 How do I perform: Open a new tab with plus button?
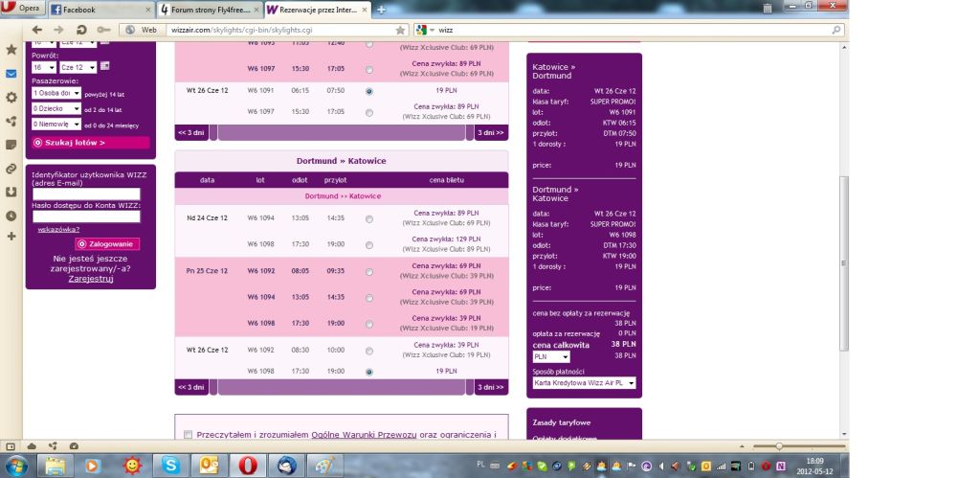coord(381,10)
